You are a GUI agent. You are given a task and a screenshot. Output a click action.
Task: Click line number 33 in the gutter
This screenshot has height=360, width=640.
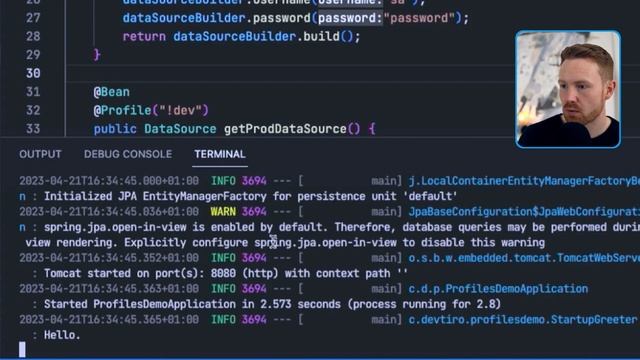coord(33,129)
